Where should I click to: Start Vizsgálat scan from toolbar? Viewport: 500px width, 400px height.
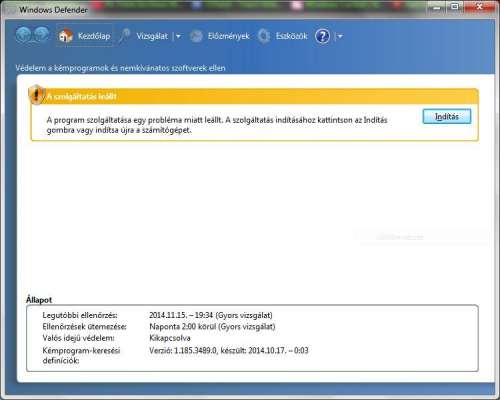pyautogui.click(x=152, y=36)
